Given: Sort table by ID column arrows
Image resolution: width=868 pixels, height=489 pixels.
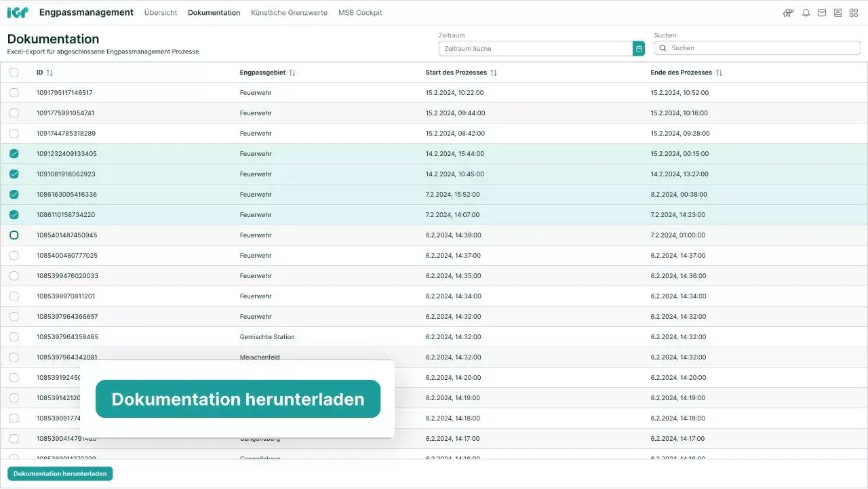Looking at the screenshot, I should pyautogui.click(x=50, y=73).
